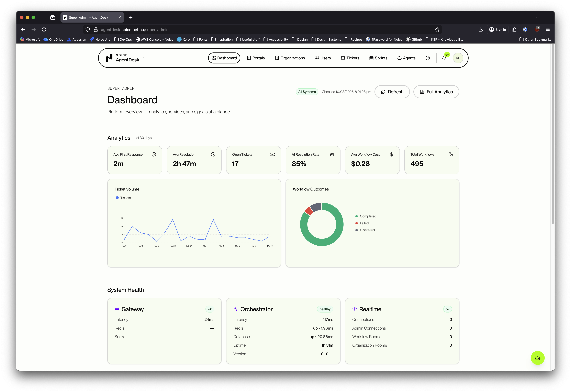Image resolution: width=571 pixels, height=392 pixels.
Task: Click the dollar icon on Avg Workflow Cost card
Action: coord(391,154)
